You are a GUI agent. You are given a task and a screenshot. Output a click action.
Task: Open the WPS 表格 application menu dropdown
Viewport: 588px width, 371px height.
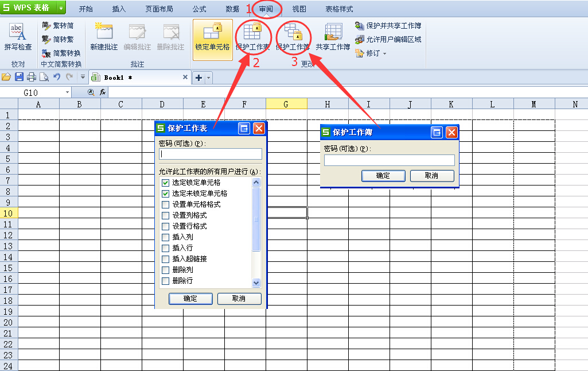click(61, 7)
